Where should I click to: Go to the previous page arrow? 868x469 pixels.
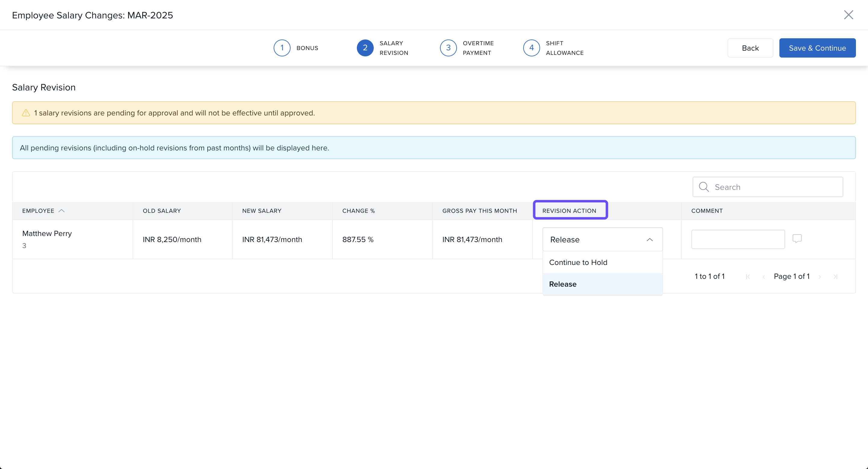click(763, 277)
